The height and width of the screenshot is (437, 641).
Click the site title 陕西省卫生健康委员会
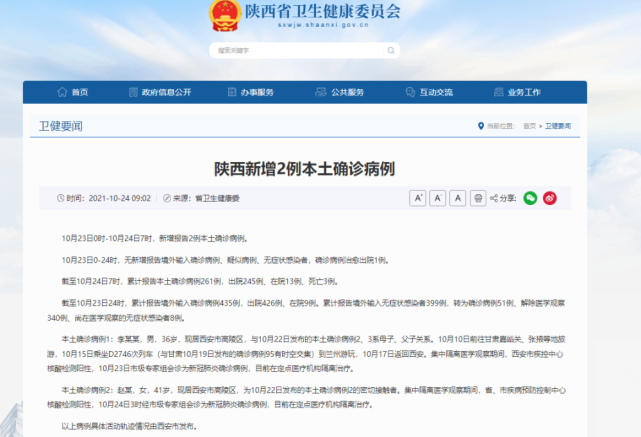click(323, 11)
